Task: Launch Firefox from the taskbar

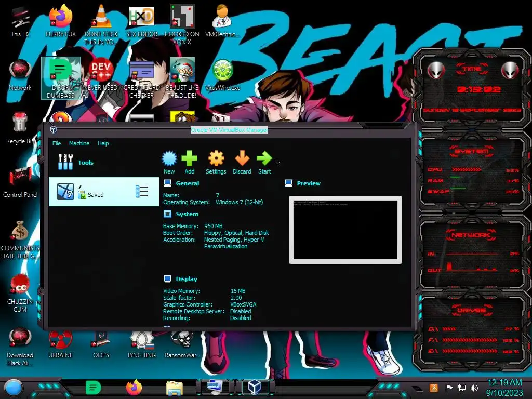Action: tap(134, 388)
